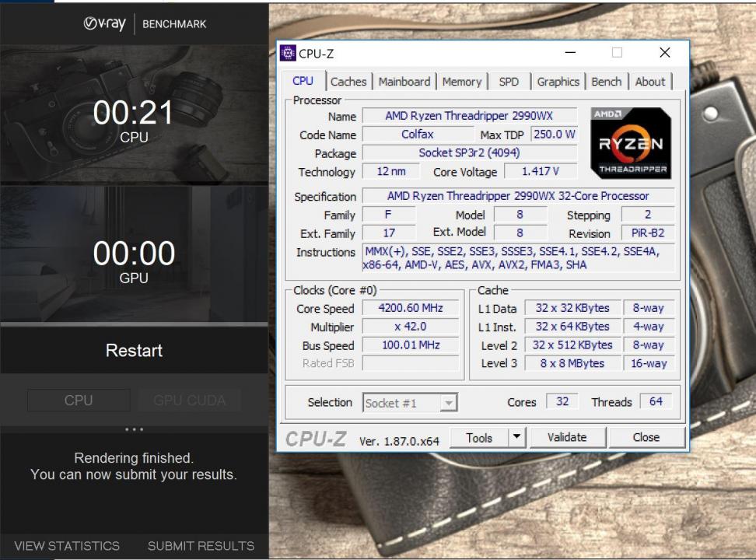Click the Code Name value Colfax
Image resolution: width=756 pixels, height=560 pixels.
coord(418,134)
